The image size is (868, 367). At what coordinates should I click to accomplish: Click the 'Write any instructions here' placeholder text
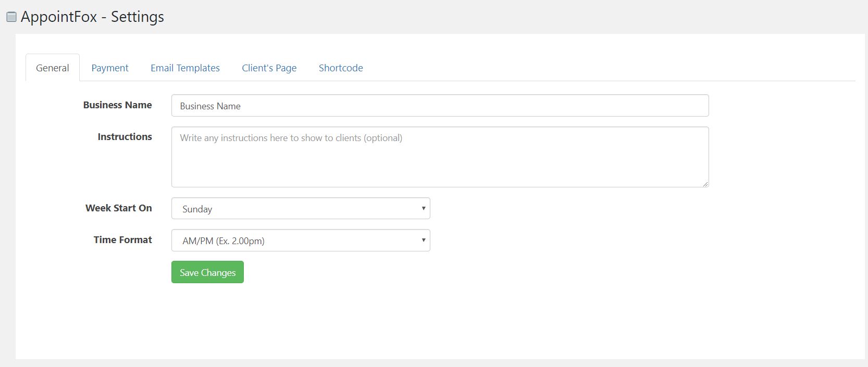pos(291,138)
